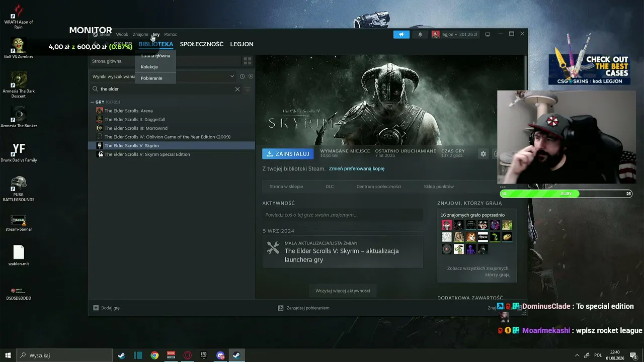Select the stream-banner file on the desktop
Screen dimensions: 644x362
click(19, 223)
